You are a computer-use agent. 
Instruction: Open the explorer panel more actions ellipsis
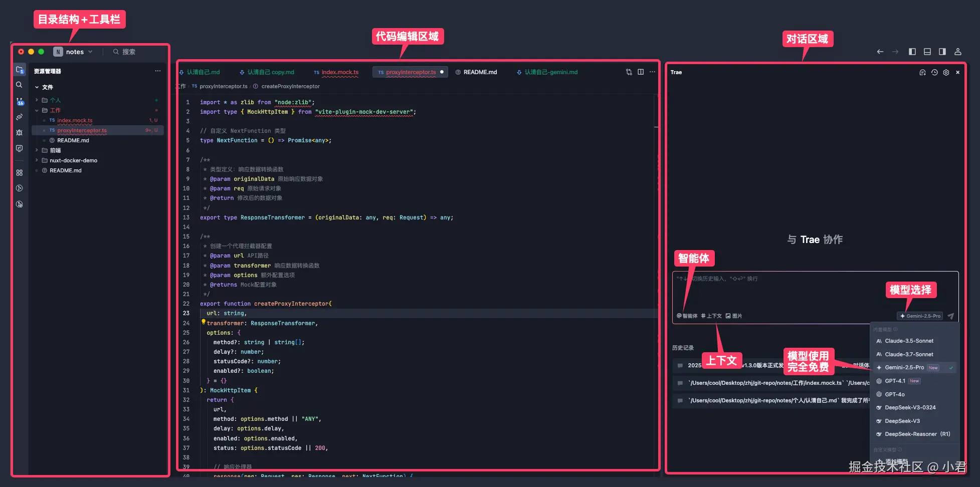[158, 71]
